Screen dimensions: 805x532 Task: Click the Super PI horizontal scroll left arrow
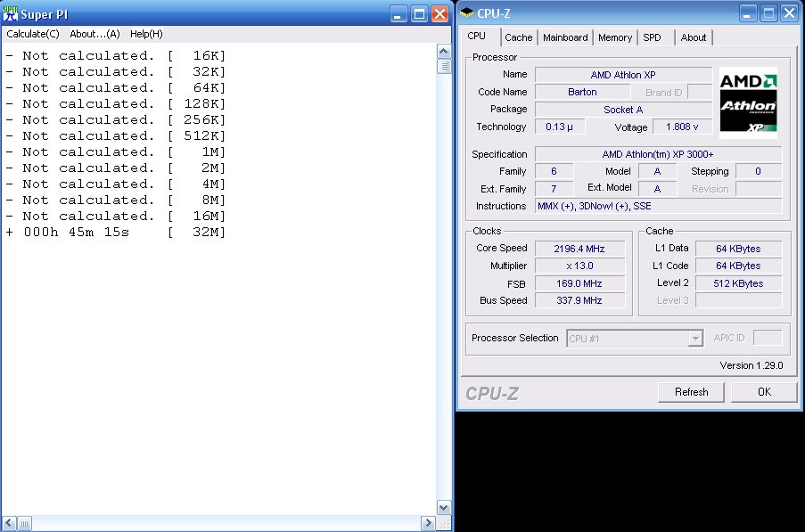coord(9,523)
